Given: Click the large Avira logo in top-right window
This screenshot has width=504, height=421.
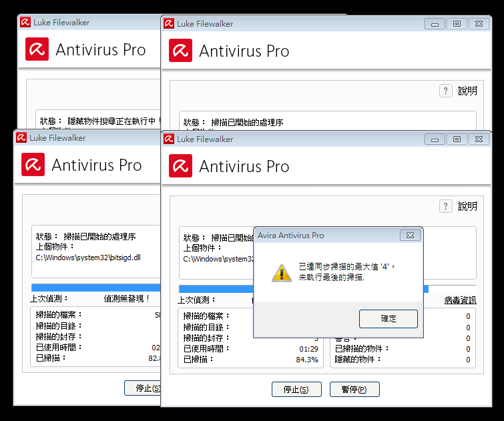Looking at the screenshot, I should [180, 51].
